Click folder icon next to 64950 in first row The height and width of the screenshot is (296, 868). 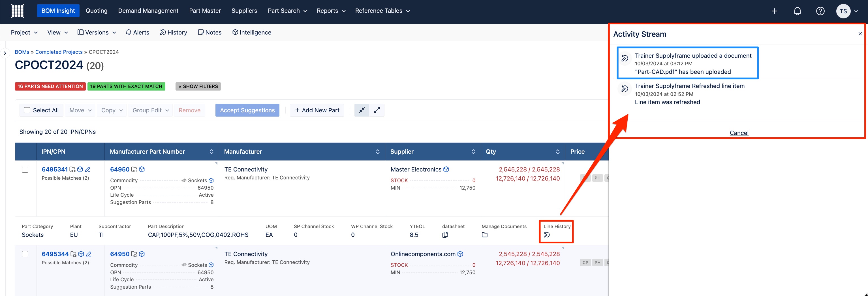tap(134, 170)
